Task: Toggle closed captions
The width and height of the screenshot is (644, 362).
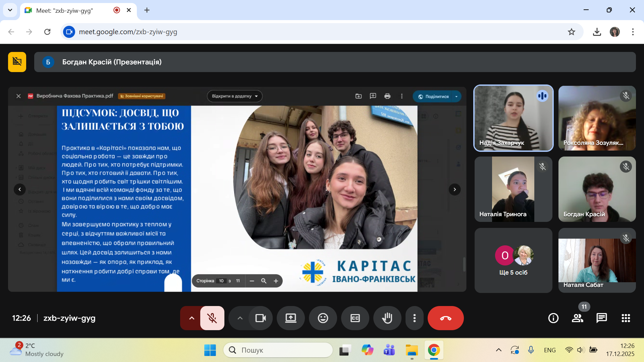Action: click(355, 318)
